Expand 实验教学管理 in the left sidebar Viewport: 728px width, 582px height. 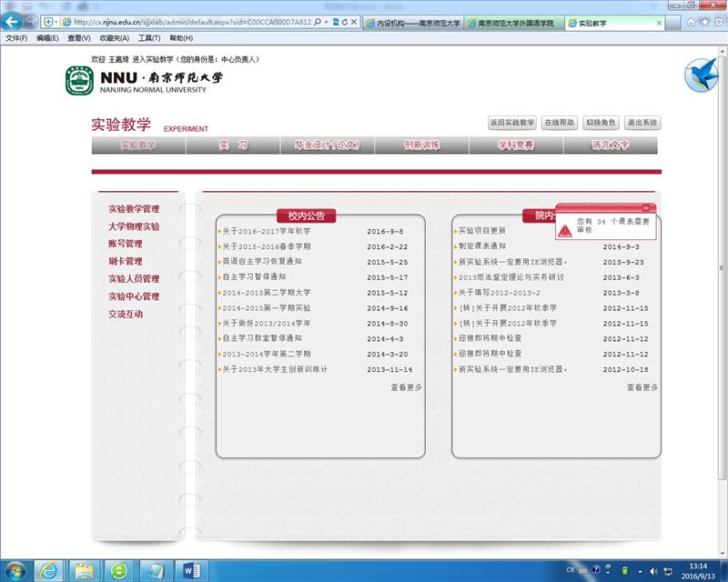pyautogui.click(x=133, y=209)
